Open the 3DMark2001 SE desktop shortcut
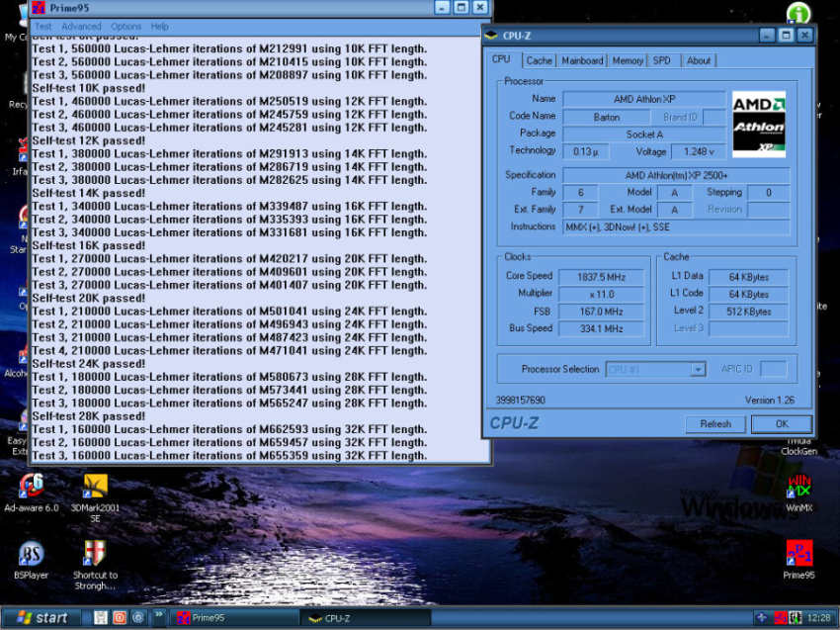This screenshot has width=840, height=630. pos(95,487)
